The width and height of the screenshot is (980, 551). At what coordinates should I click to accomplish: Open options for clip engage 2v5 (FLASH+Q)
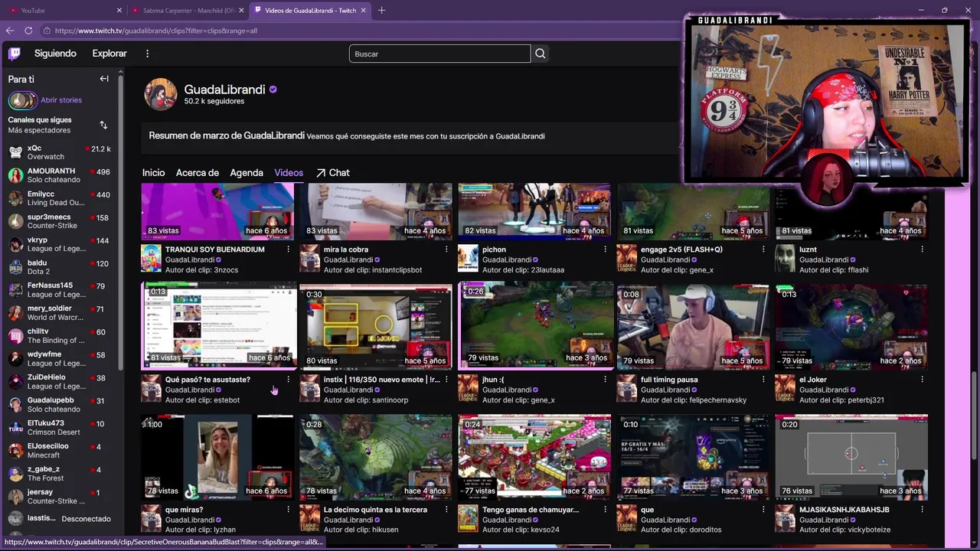(x=763, y=249)
